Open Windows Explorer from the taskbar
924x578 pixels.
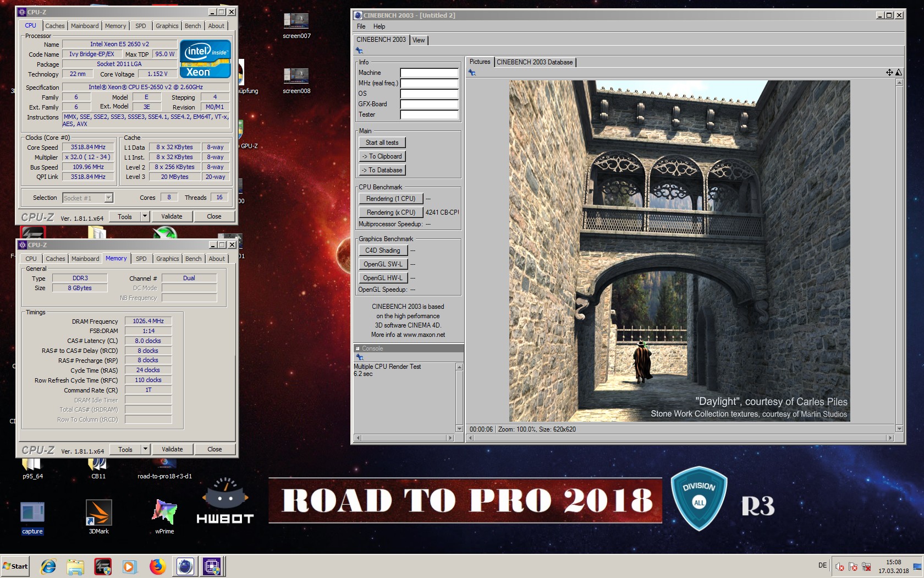pyautogui.click(x=75, y=566)
